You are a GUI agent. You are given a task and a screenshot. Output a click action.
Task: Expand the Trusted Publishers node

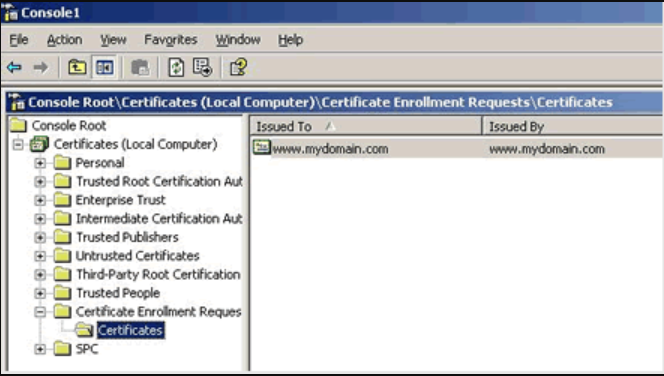coord(40,237)
